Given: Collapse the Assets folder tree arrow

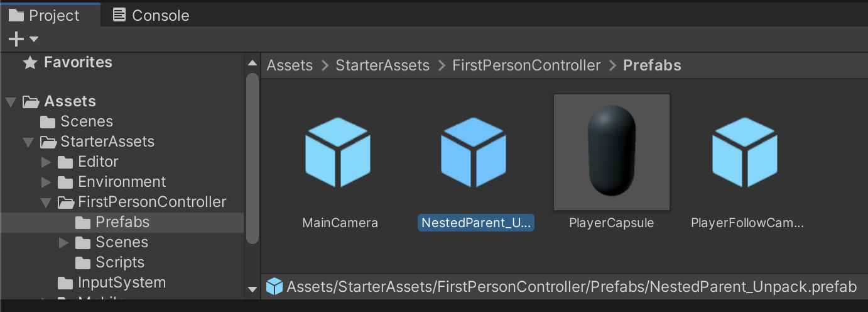Looking at the screenshot, I should (x=11, y=102).
